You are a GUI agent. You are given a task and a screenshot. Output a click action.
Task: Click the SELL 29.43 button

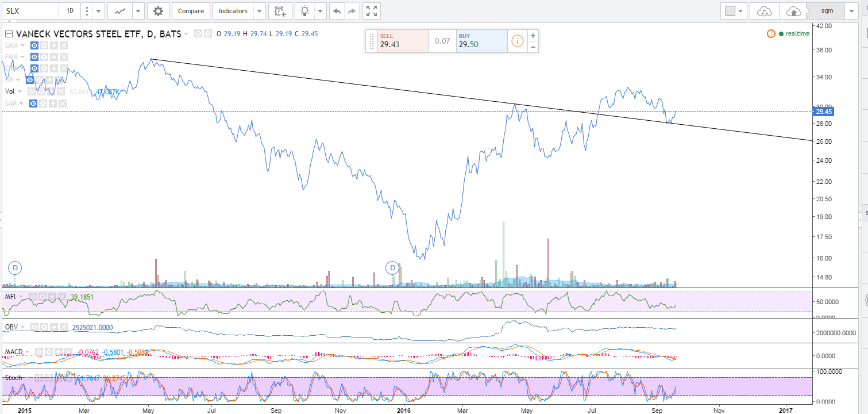pos(403,41)
